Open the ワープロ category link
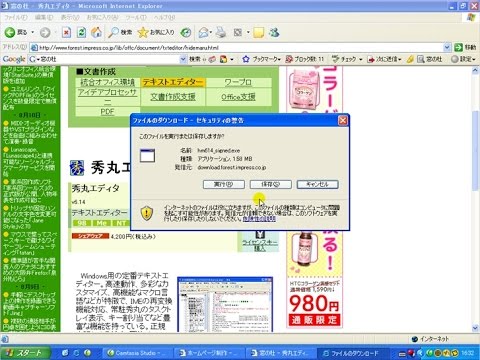This screenshot has height=360, width=480. pos(238,82)
